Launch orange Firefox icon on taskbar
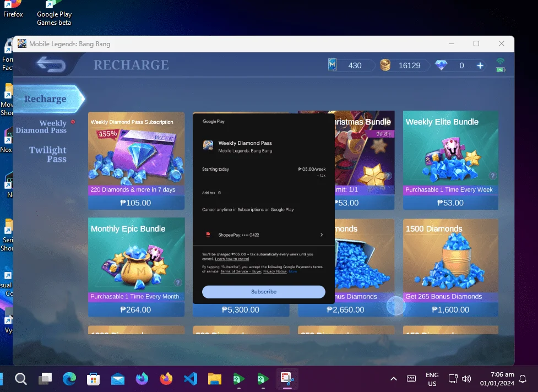 [x=166, y=379]
